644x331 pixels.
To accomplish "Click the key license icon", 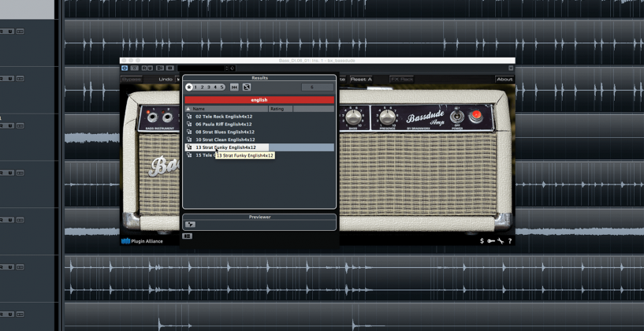I will click(491, 241).
